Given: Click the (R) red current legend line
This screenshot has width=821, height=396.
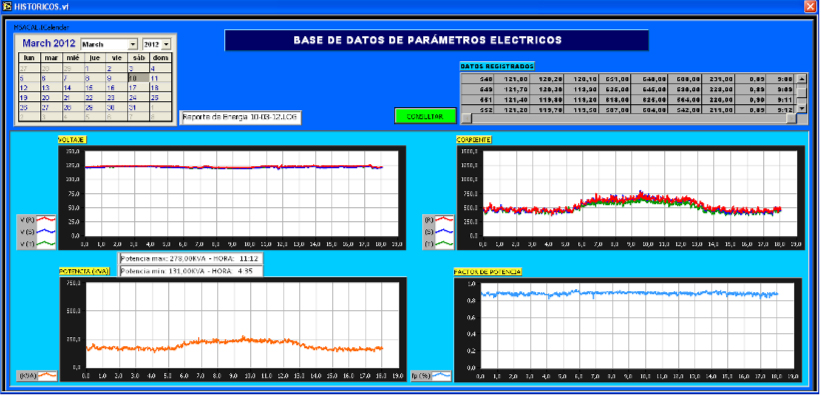Looking at the screenshot, I should tap(444, 219).
